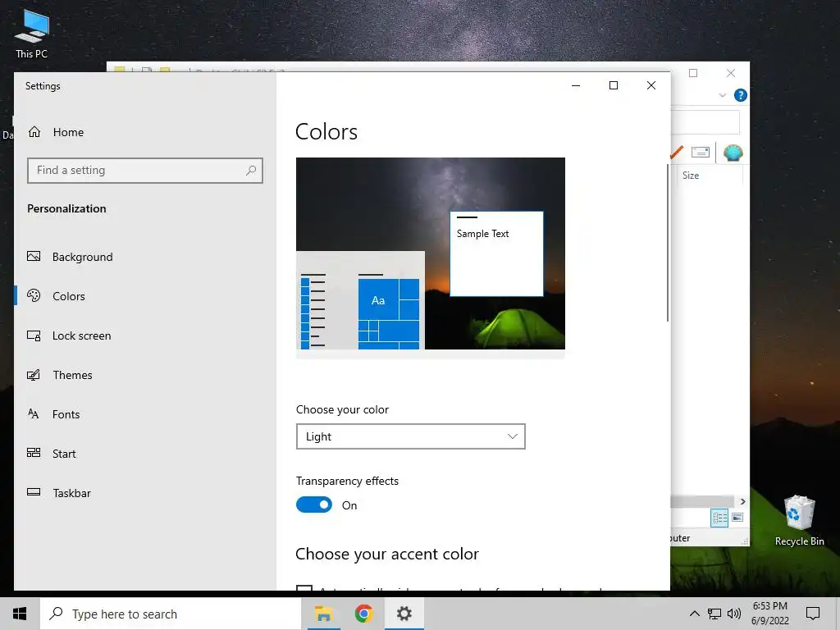Switch File Explorer to details view

[x=719, y=518]
